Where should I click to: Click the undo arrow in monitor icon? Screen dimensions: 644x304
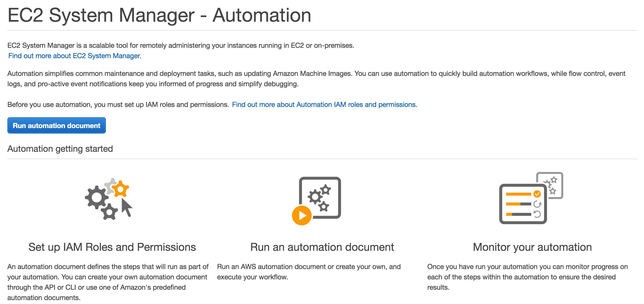(537, 214)
